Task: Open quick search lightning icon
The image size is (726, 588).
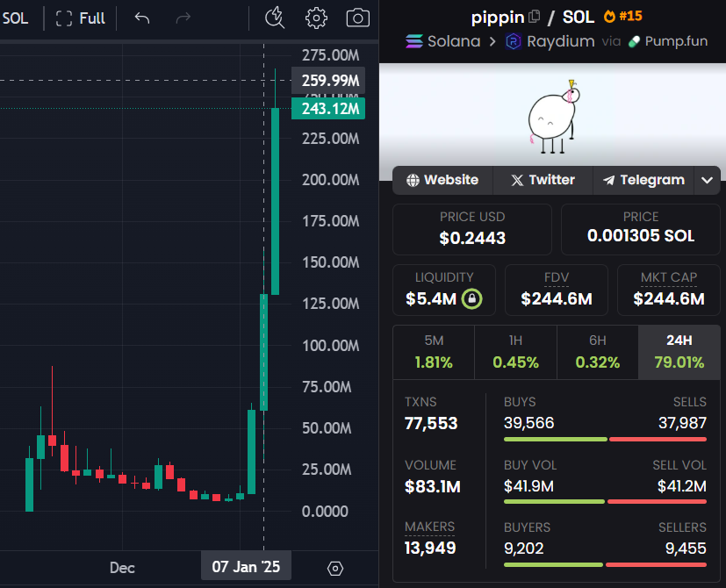Action: coord(275,18)
